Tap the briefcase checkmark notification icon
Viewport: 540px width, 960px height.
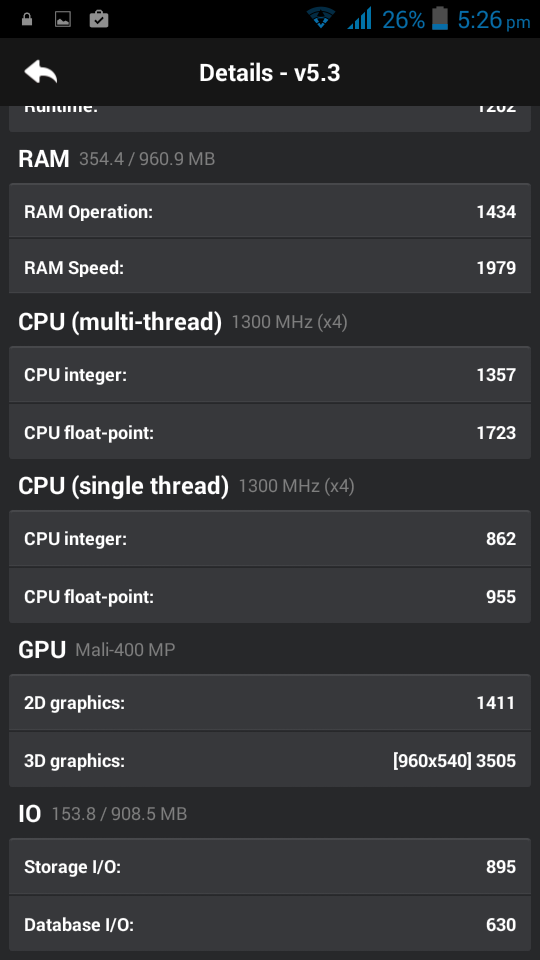pyautogui.click(x=99, y=20)
